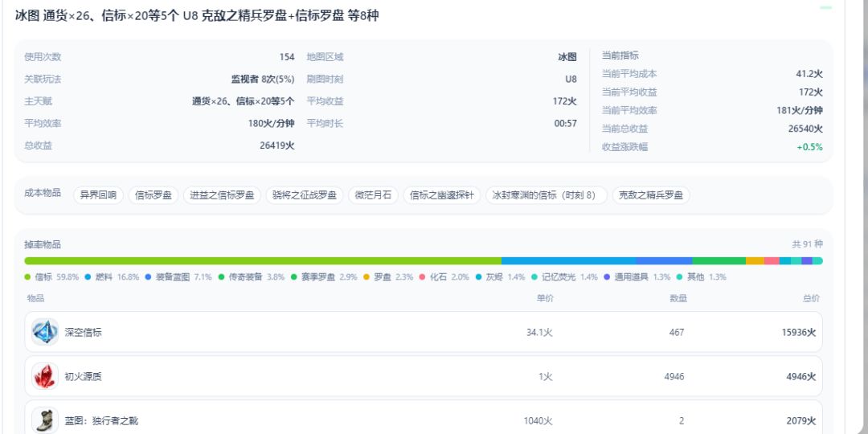Click the 单价 column header
This screenshot has height=434, width=868.
tap(545, 298)
